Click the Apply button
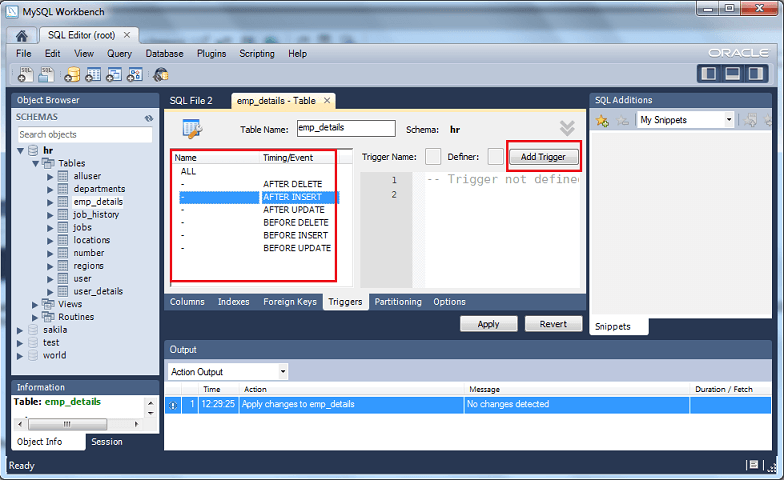Viewport: 784px width, 480px height. (488, 324)
